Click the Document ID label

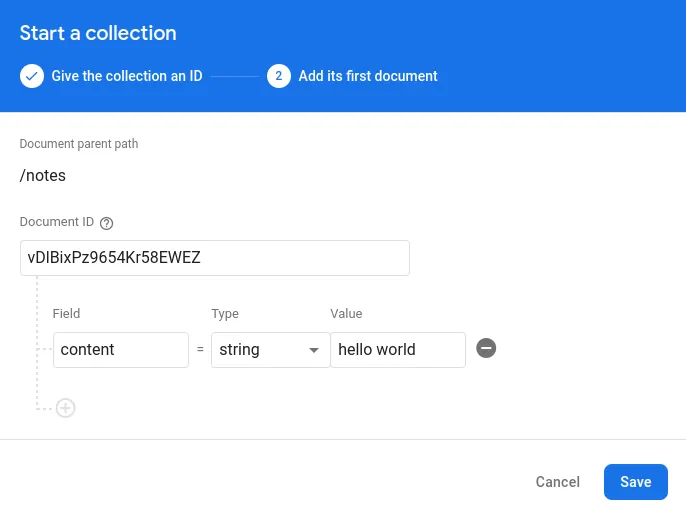click(x=57, y=223)
